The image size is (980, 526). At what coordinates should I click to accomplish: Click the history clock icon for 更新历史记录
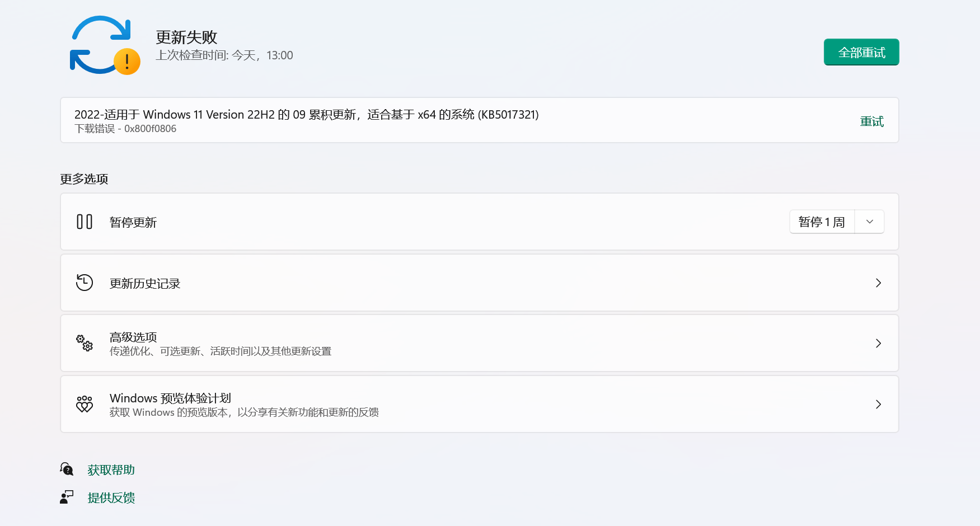click(85, 283)
